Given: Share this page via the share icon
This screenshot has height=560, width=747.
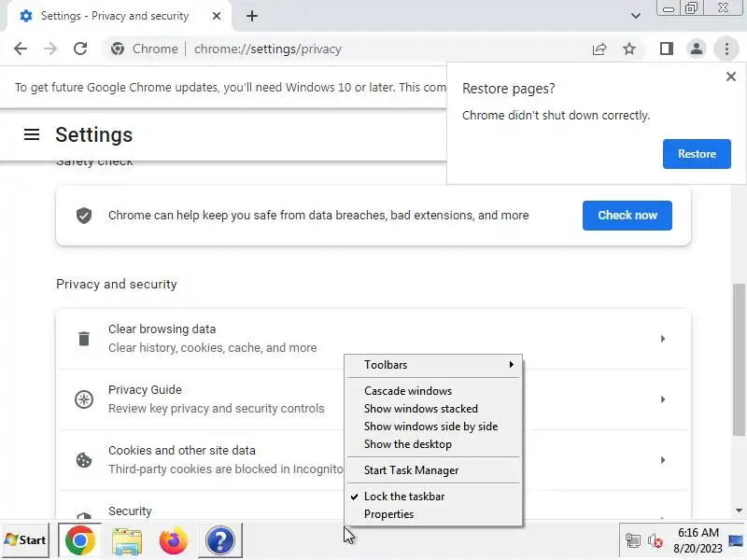Looking at the screenshot, I should 599,49.
